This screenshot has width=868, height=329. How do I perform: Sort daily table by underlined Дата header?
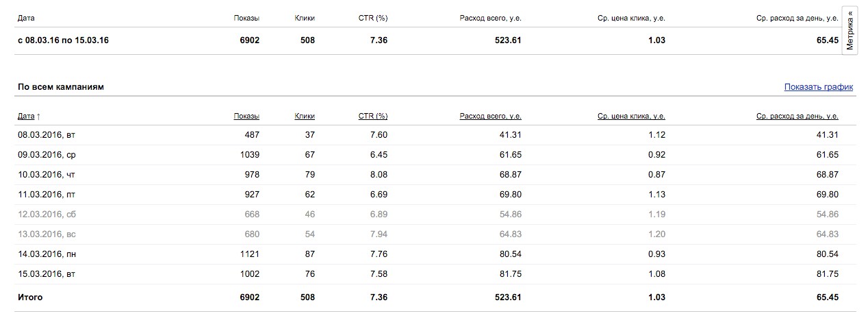point(26,117)
